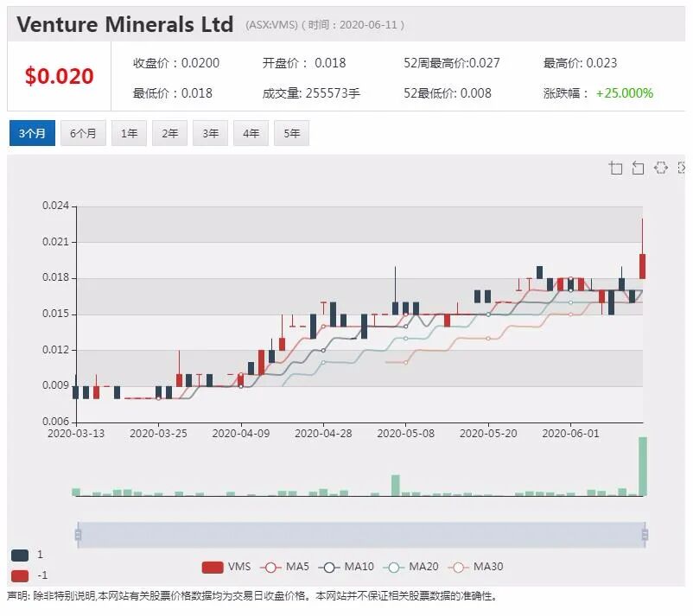The image size is (693, 616).
Task: Click the middle of the data zoom bar
Action: pyautogui.click(x=361, y=535)
